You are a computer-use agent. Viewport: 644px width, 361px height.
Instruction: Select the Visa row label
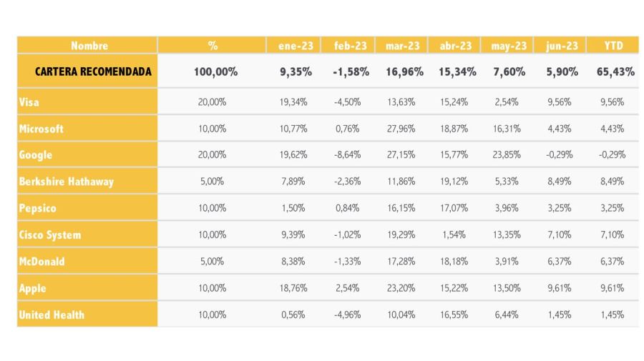[29, 102]
